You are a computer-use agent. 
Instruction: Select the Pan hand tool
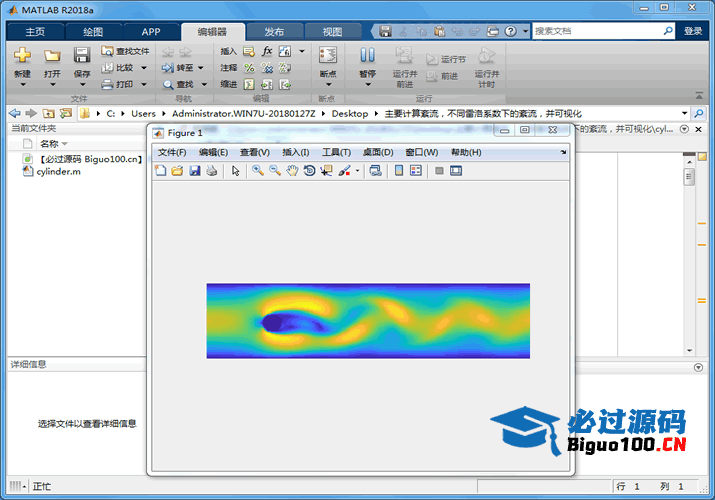click(x=292, y=171)
